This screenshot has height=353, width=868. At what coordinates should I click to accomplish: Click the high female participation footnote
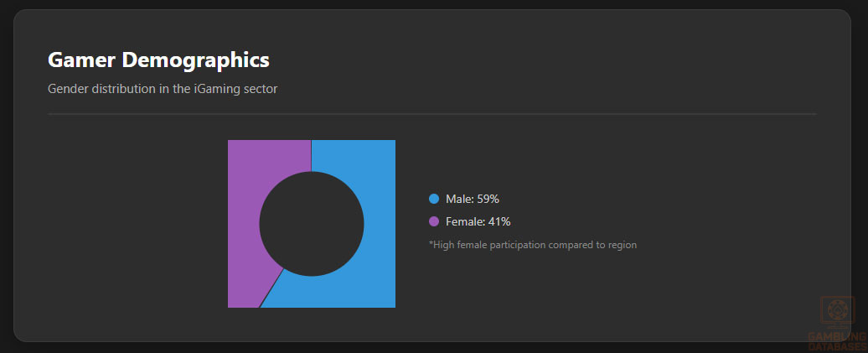[533, 245]
